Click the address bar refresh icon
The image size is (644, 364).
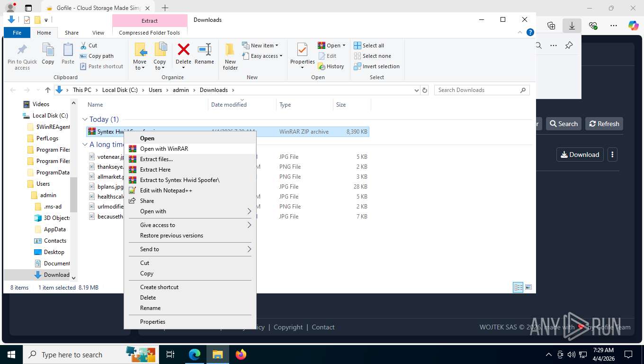[425, 90]
